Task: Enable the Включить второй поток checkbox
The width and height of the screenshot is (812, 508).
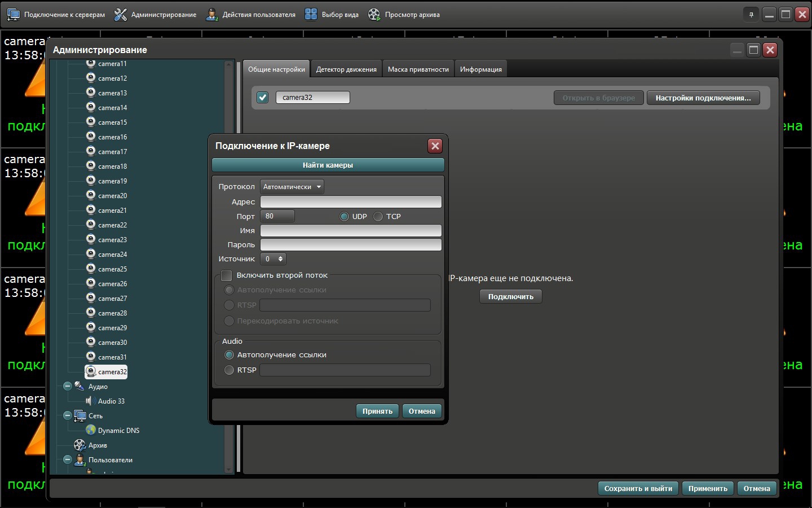Action: 227,275
